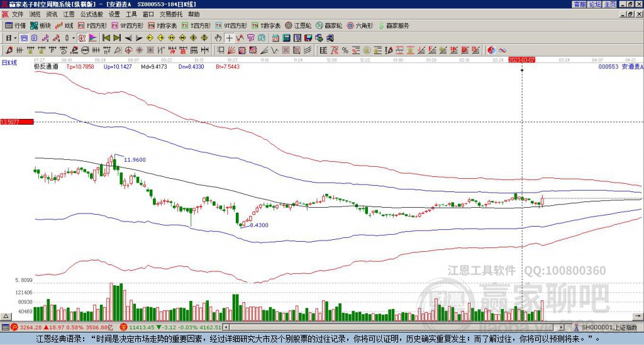
Task: Toggle the 权 adjustment button
Action: [x=82, y=38]
